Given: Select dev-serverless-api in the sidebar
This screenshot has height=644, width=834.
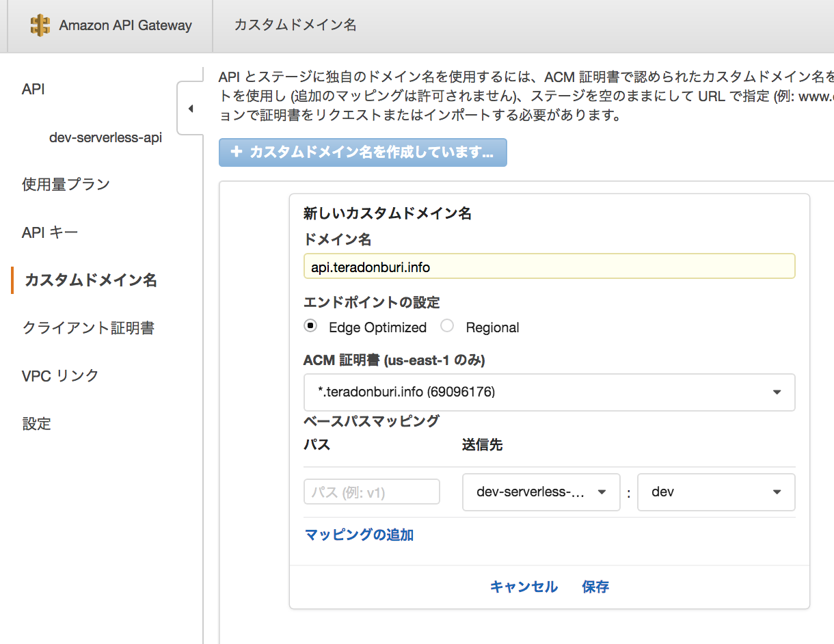Looking at the screenshot, I should pyautogui.click(x=105, y=137).
